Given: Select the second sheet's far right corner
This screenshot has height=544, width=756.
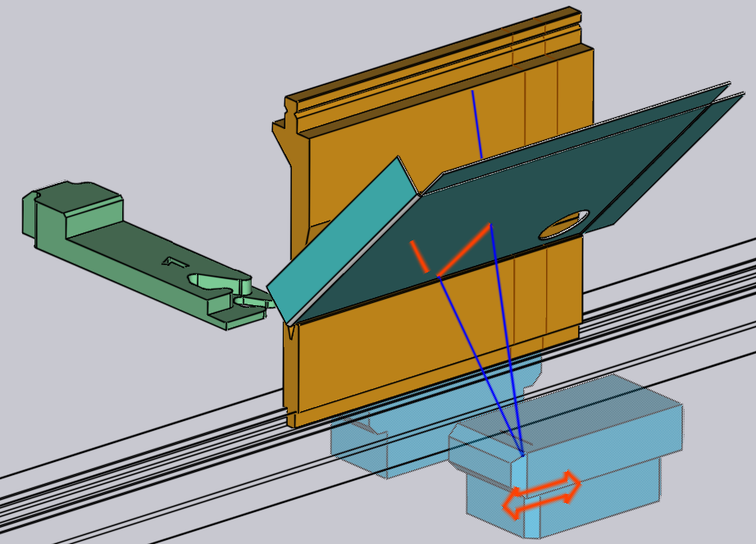Looking at the screenshot, I should (x=740, y=95).
